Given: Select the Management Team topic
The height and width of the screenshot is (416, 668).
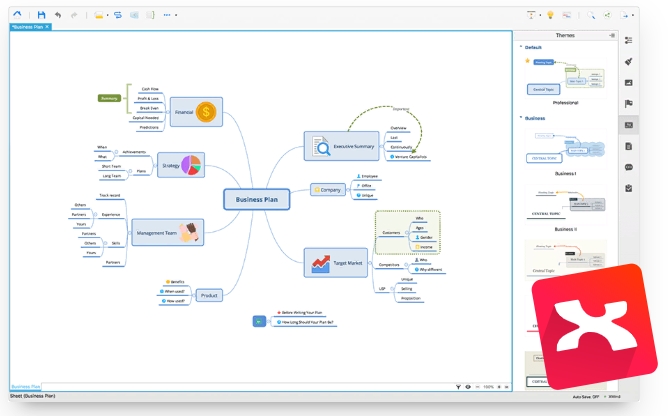Looking at the screenshot, I should tap(167, 232).
